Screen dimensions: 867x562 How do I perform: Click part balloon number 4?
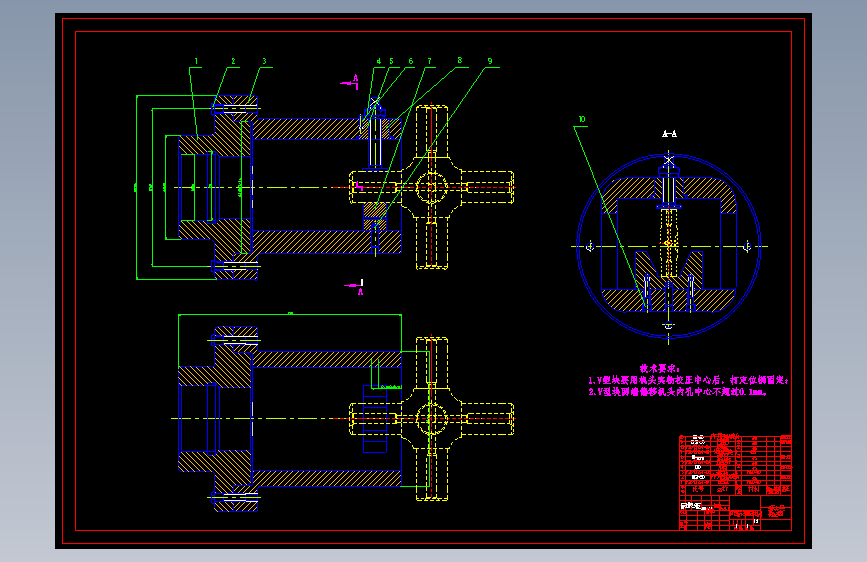[379, 61]
